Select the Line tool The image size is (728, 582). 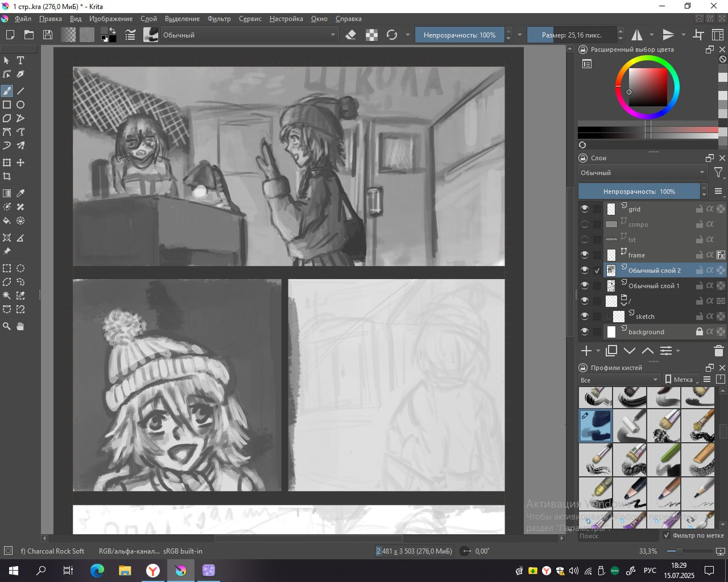20,91
